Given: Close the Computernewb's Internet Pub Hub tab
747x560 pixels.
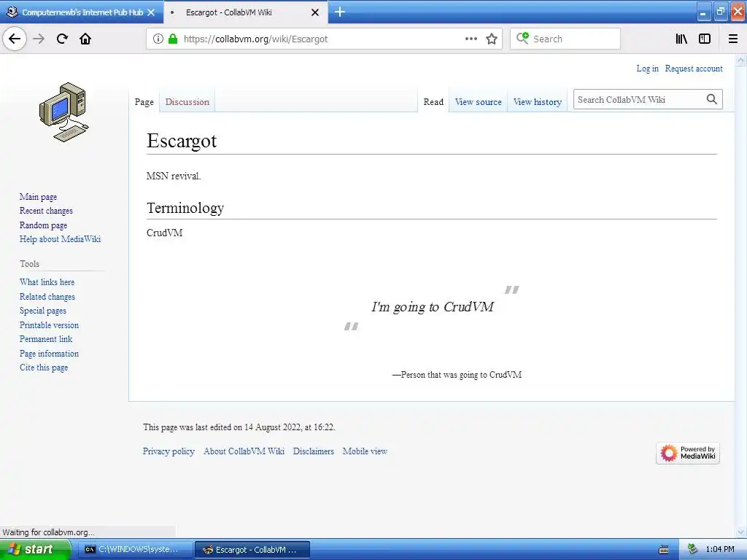Looking at the screenshot, I should tap(151, 12).
